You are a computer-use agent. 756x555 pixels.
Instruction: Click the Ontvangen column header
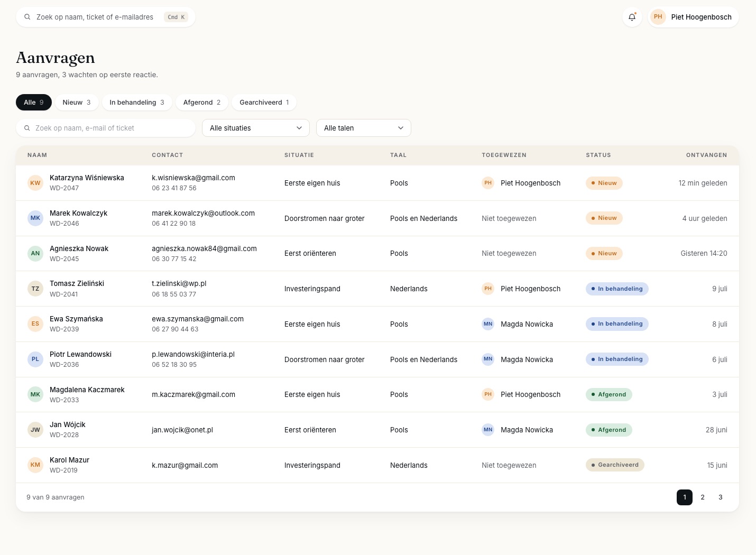pyautogui.click(x=706, y=155)
